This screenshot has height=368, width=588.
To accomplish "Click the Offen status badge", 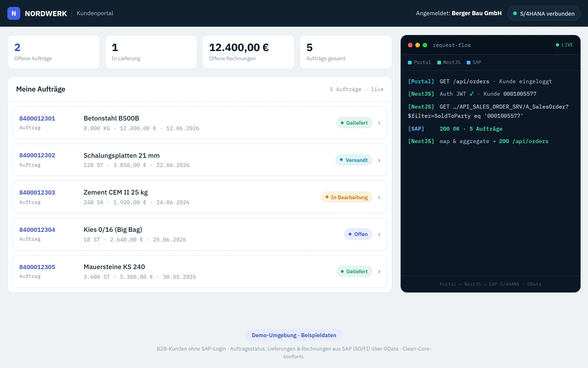I will [x=358, y=234].
